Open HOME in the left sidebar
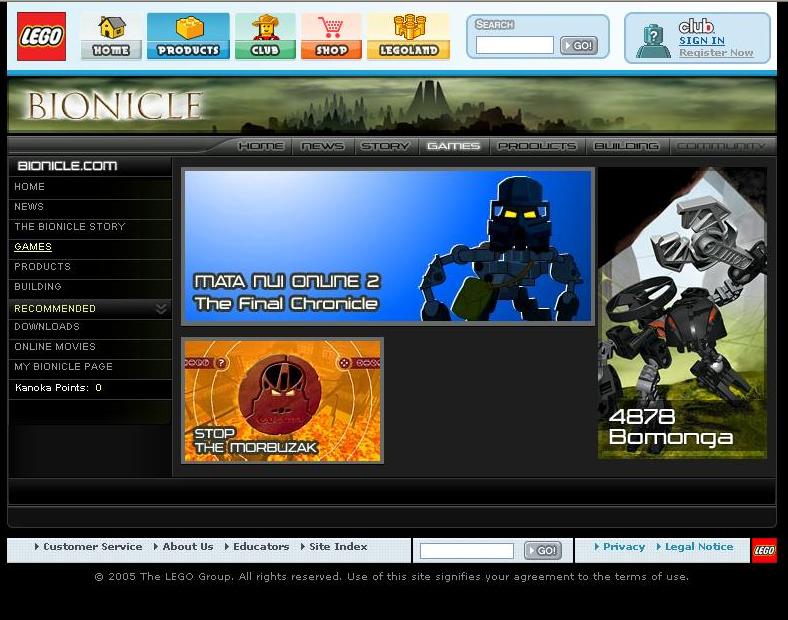Viewport: 788px width, 620px height. tap(90, 187)
